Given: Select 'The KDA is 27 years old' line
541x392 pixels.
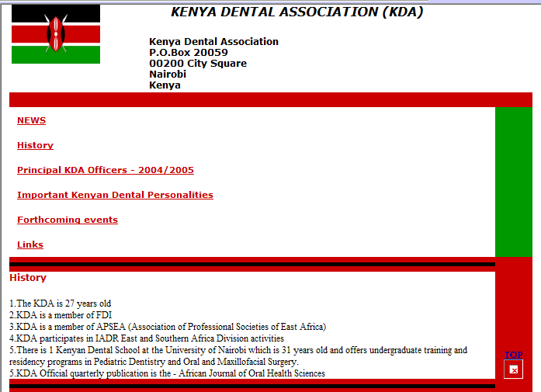Looking at the screenshot, I should click(x=61, y=304).
